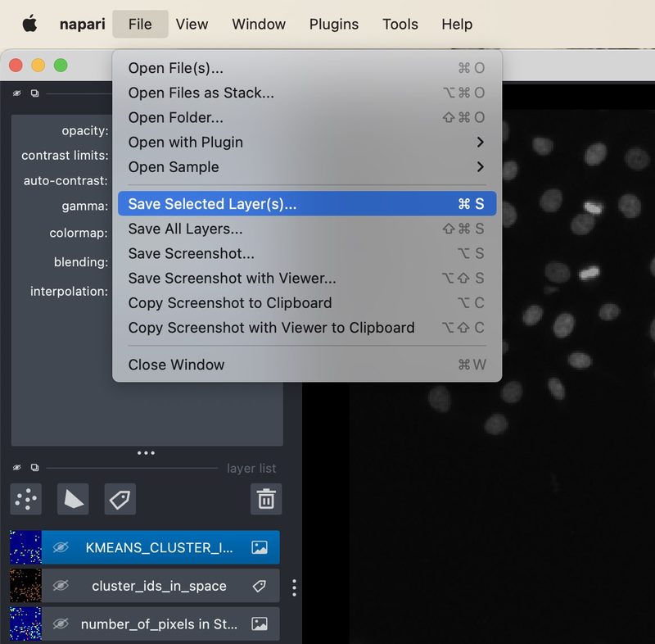Click the contrast limits label
655x644 pixels.
click(65, 156)
